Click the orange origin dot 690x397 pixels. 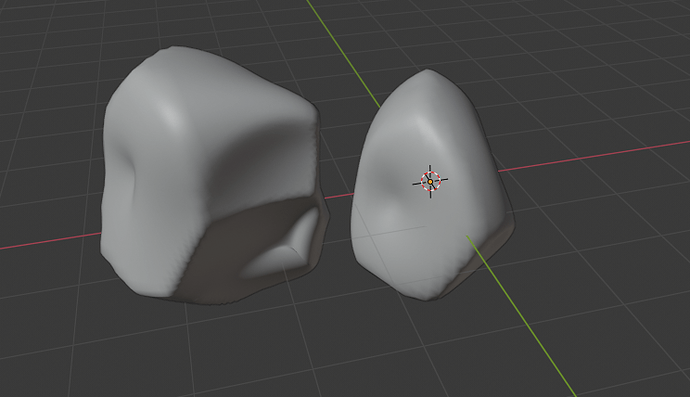pyautogui.click(x=430, y=181)
